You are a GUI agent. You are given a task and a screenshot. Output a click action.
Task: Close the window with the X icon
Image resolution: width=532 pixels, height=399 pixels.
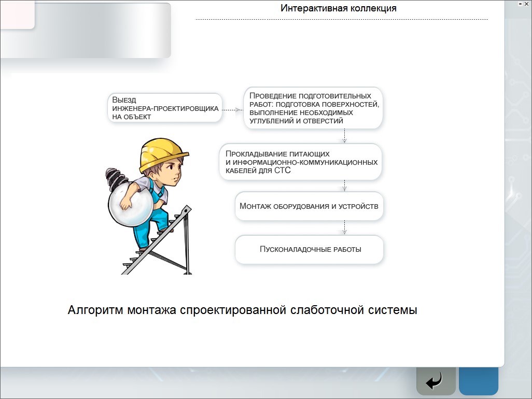click(x=527, y=3)
